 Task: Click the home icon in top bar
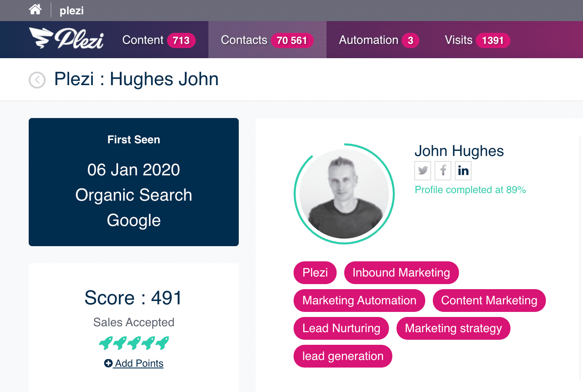tap(35, 9)
